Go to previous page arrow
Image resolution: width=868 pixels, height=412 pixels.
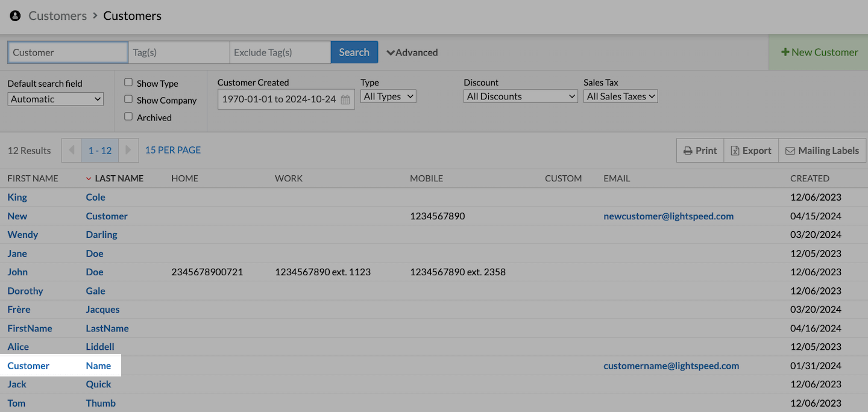71,151
